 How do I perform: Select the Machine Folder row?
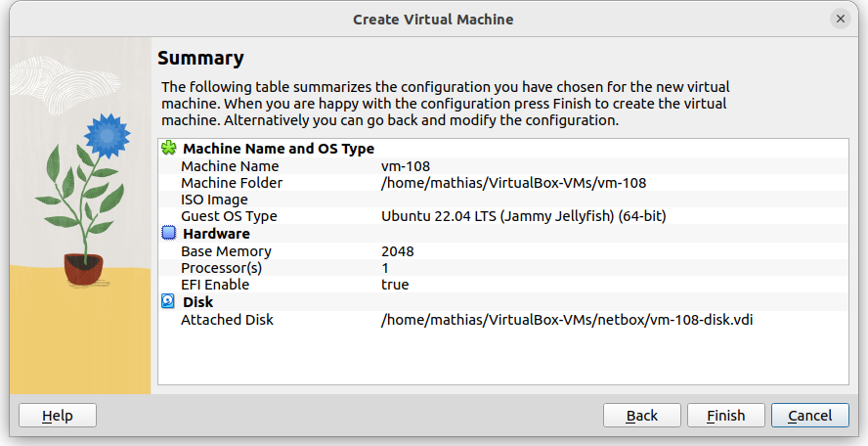232,183
